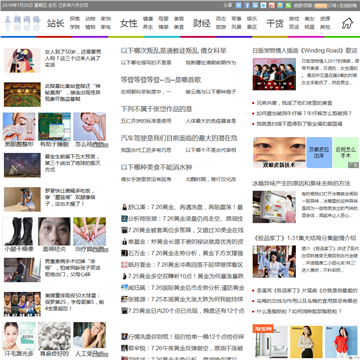Click the site logo in header
This screenshot has width=360, height=360.
tap(23, 23)
